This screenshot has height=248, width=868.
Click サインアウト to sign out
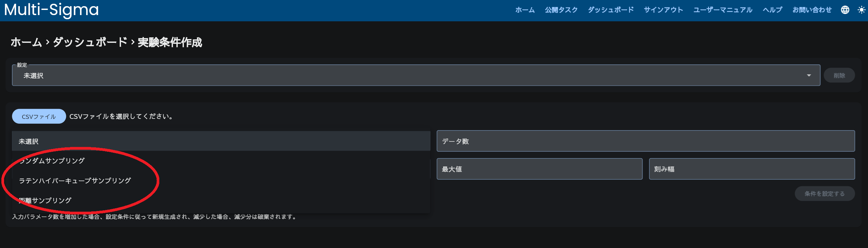point(663,10)
